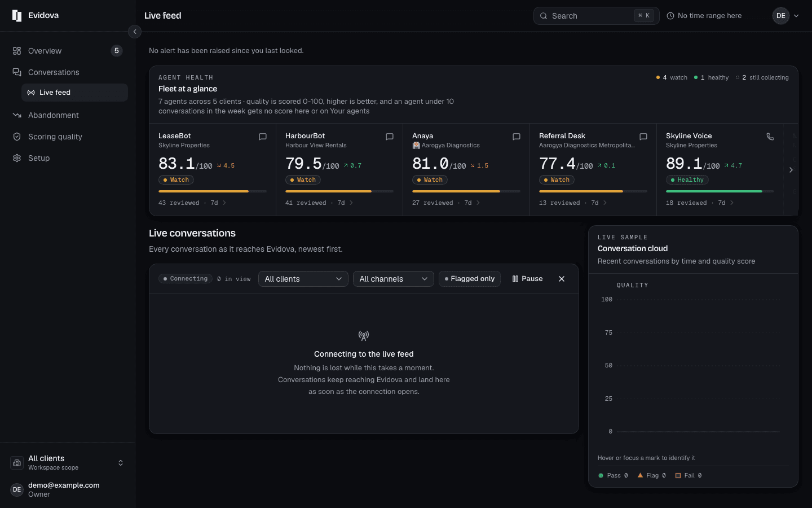Image resolution: width=812 pixels, height=508 pixels.
Task: Collapse the sidebar with the chevron button
Action: pyautogui.click(x=135, y=32)
